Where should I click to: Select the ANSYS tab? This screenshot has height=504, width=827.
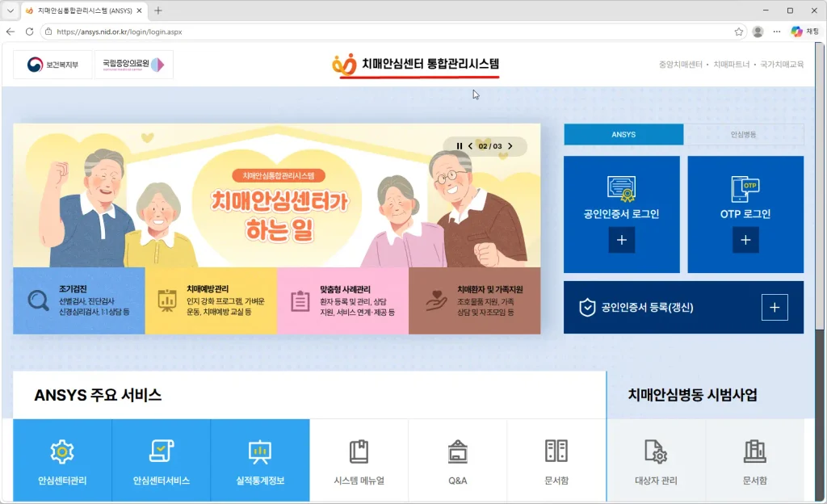pyautogui.click(x=623, y=134)
